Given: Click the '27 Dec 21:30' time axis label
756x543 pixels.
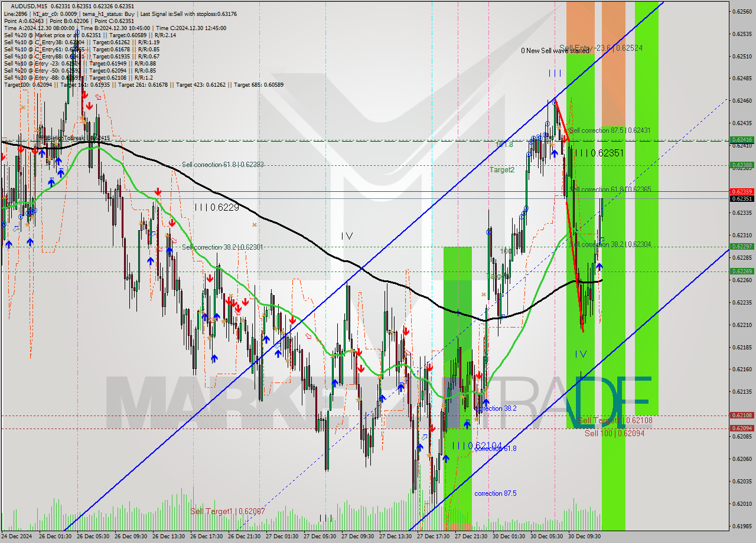Looking at the screenshot, I should click(x=471, y=537).
